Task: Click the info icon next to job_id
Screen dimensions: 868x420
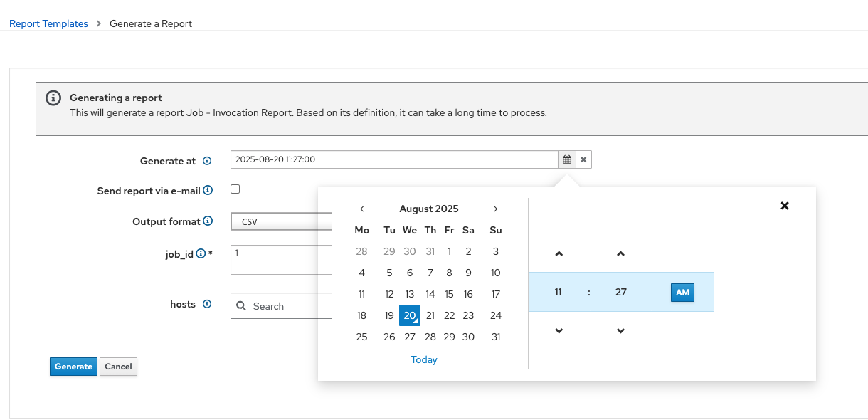Action: [x=201, y=253]
